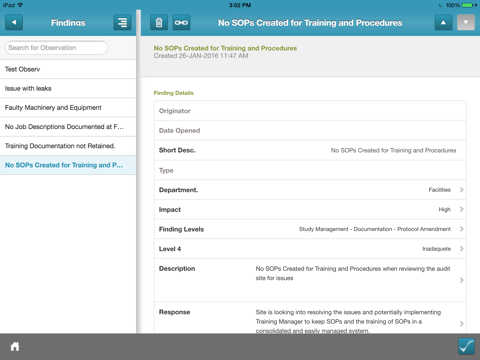This screenshot has width=480, height=360.
Task: Click the Wi-Fi icon in status bar
Action: [20, 5]
